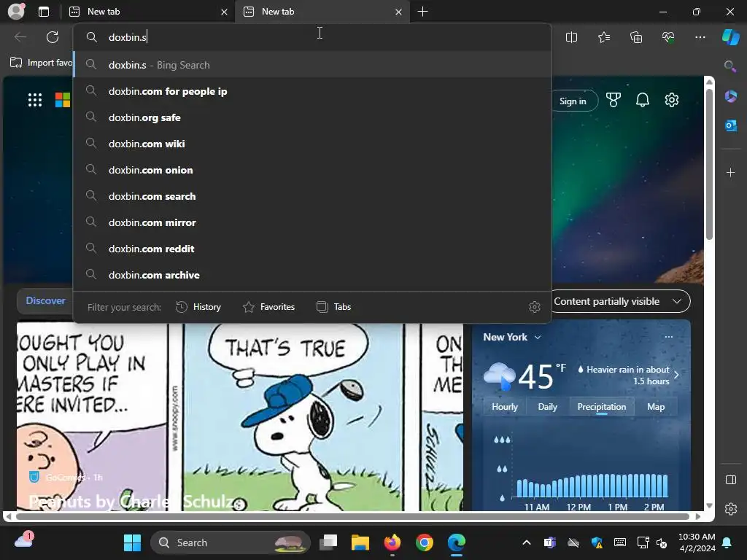
Task: Choose the 'doxbin.com reddit' suggestion
Action: pos(312,249)
